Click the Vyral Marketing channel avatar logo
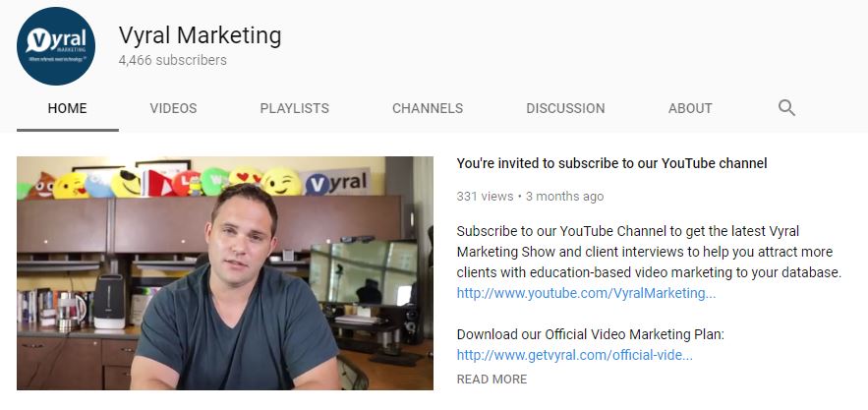868x410 pixels. click(56, 46)
